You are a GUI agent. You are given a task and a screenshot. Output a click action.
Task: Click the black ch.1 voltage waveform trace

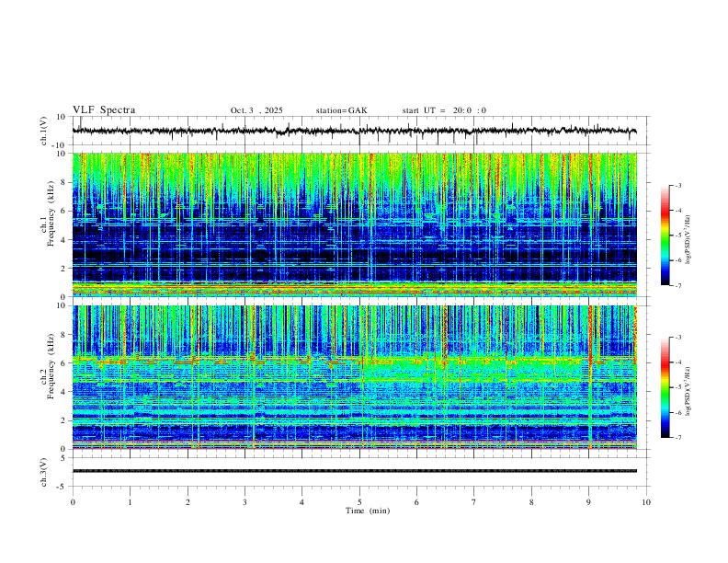(x=354, y=131)
